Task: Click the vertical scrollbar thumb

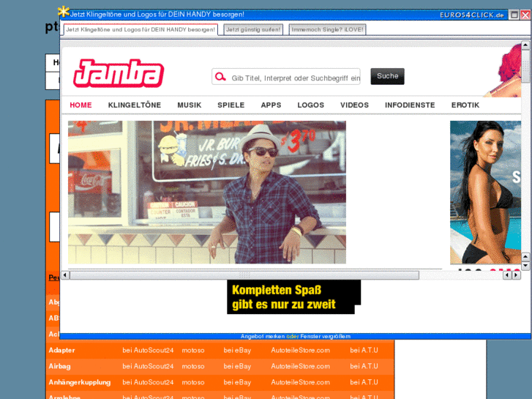Action: point(525,66)
